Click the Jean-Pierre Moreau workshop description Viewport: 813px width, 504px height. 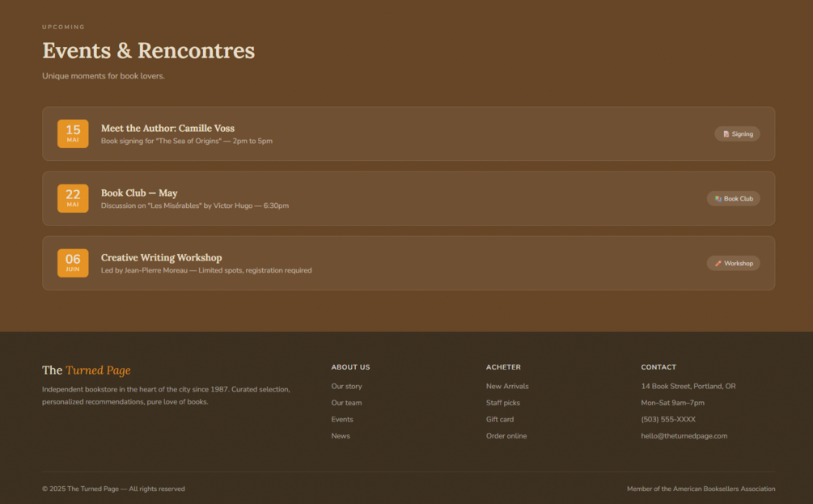[x=206, y=271]
